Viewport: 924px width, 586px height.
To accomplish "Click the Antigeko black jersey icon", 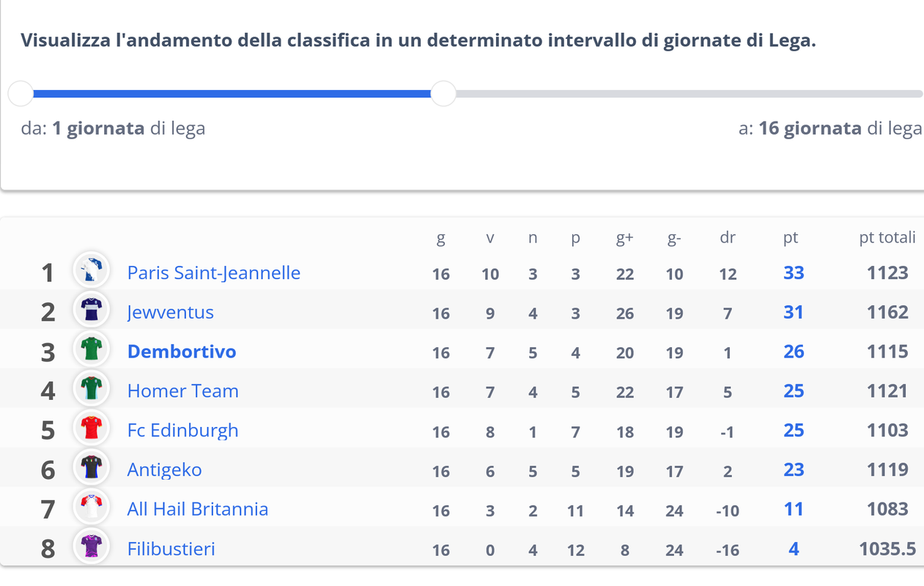I will tap(92, 470).
